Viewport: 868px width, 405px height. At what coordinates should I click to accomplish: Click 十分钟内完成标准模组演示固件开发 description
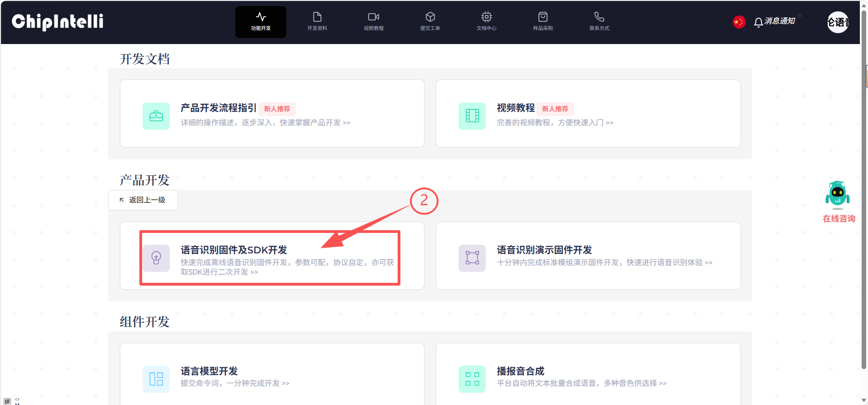click(x=605, y=262)
